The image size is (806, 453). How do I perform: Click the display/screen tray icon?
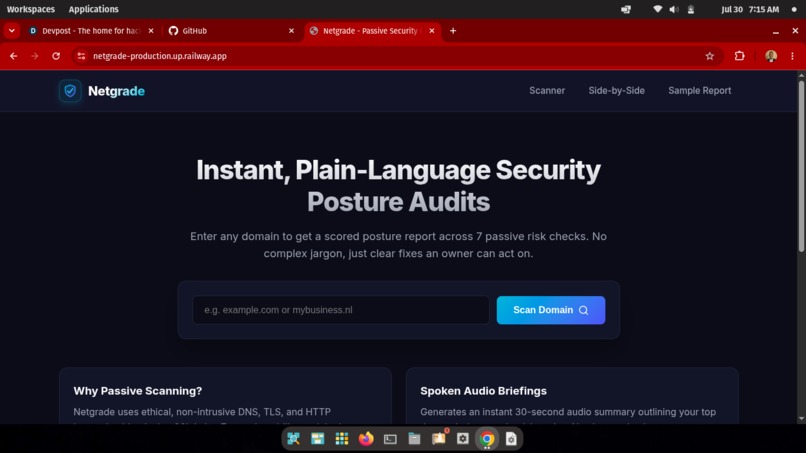(x=626, y=9)
